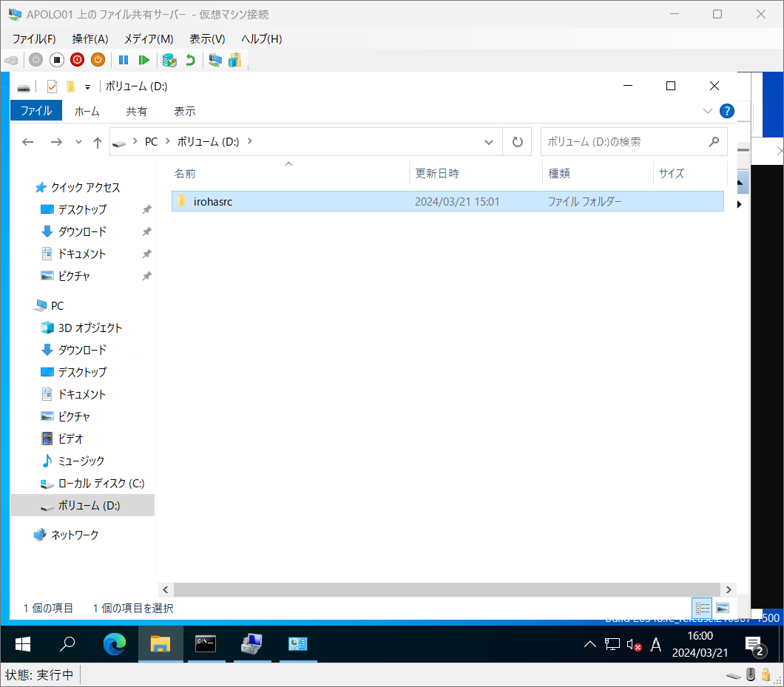The image size is (784, 687).
Task: Select the irohasrc folder
Action: click(447, 201)
